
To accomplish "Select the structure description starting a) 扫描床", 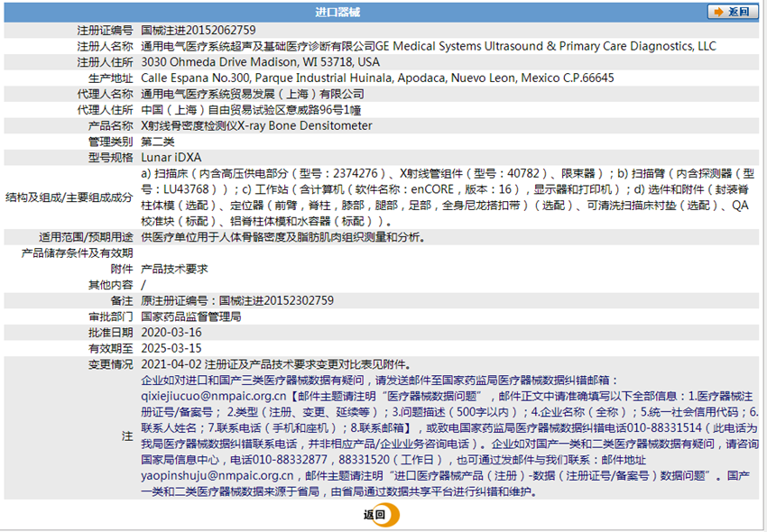I will (448, 197).
